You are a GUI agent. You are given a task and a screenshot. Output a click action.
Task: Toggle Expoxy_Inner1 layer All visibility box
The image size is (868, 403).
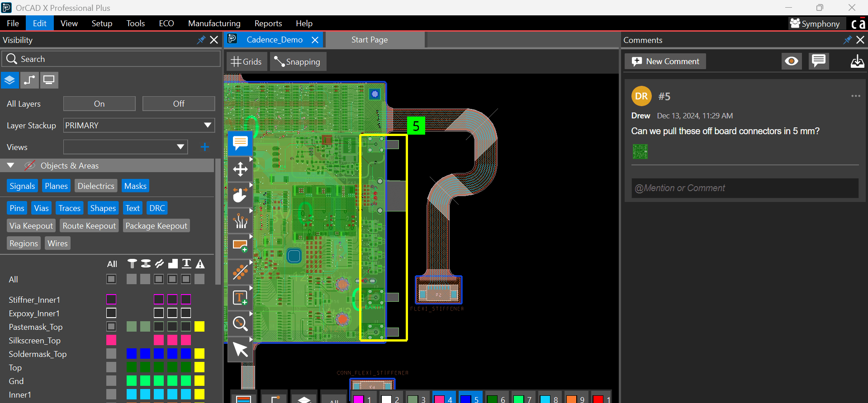tap(111, 313)
